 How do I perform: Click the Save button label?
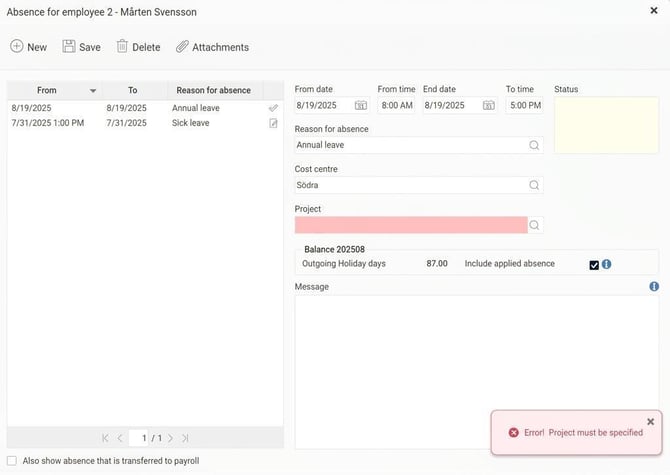tap(90, 47)
